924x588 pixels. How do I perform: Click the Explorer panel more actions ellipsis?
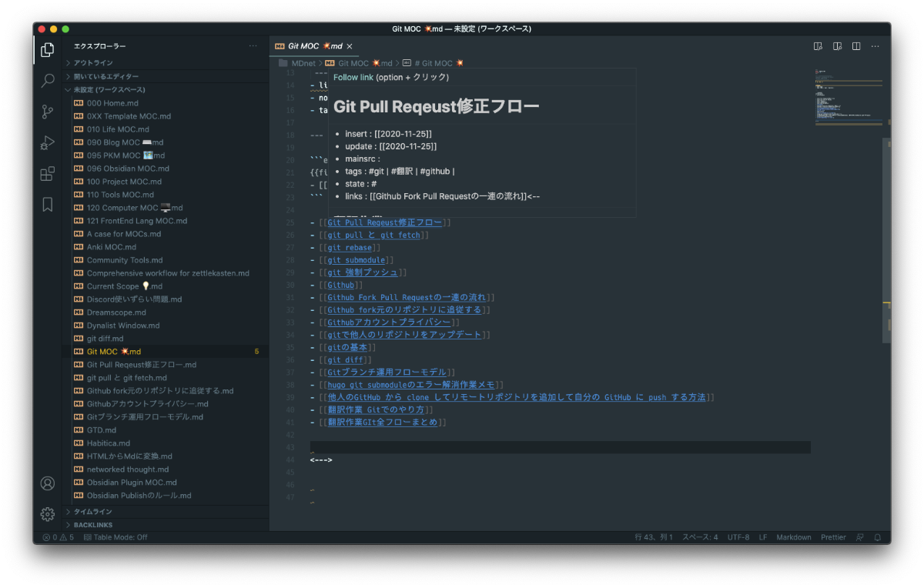(x=253, y=46)
